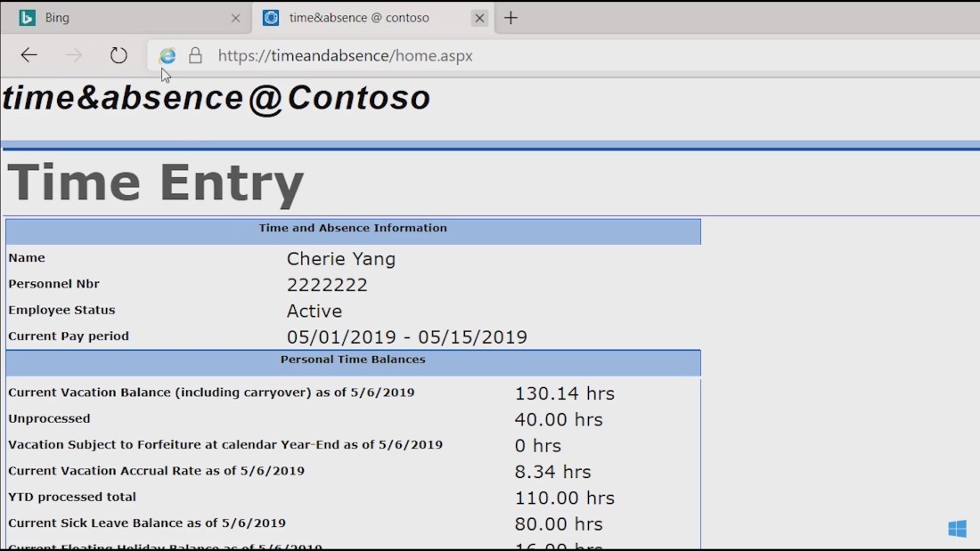
Task: Click the Personal Time Balances header bar
Action: pyautogui.click(x=353, y=361)
